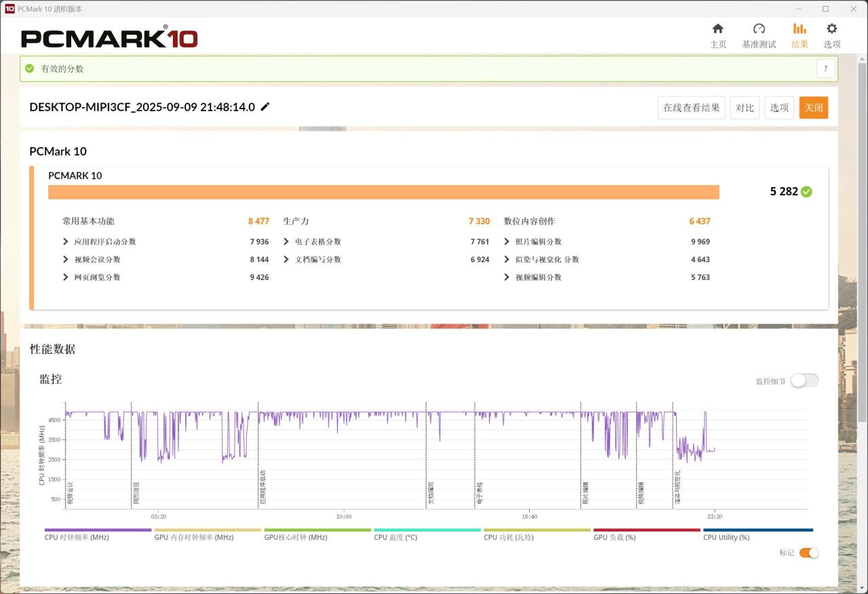Expand the 照片编辑分数 row
Image resolution: width=868 pixels, height=594 pixels.
point(507,241)
